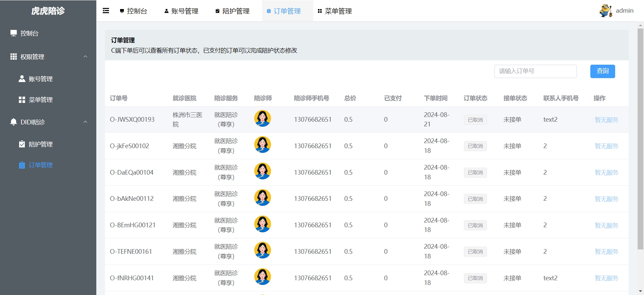Image resolution: width=644 pixels, height=295 pixels.
Task: Click the 陪护管理 clipboard icon in sidebar
Action: 22,144
